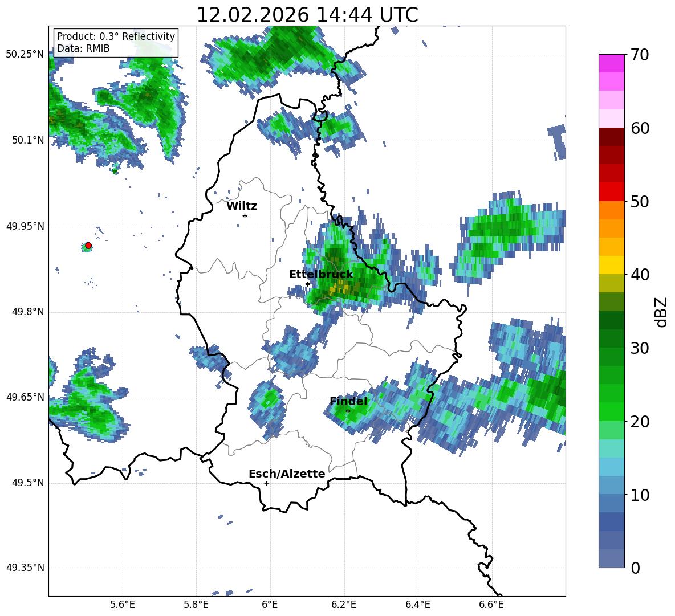
Task: Click the yellow swatch just above 40 dBZ
Action: [x=611, y=265]
